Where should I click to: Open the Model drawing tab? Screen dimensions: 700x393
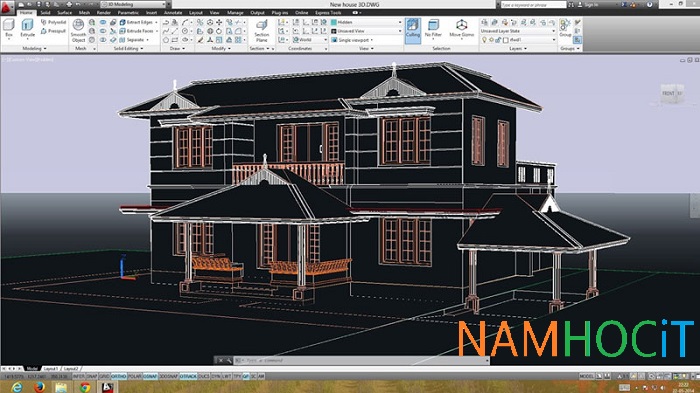click(32, 369)
